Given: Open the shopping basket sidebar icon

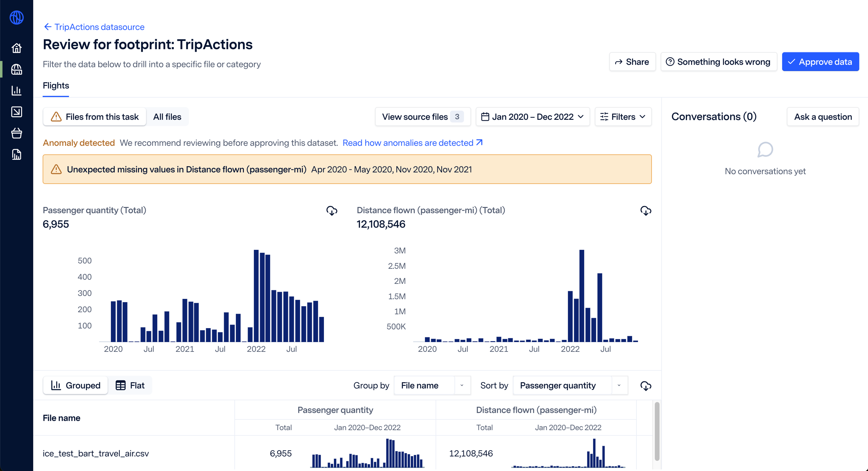Looking at the screenshot, I should point(17,133).
